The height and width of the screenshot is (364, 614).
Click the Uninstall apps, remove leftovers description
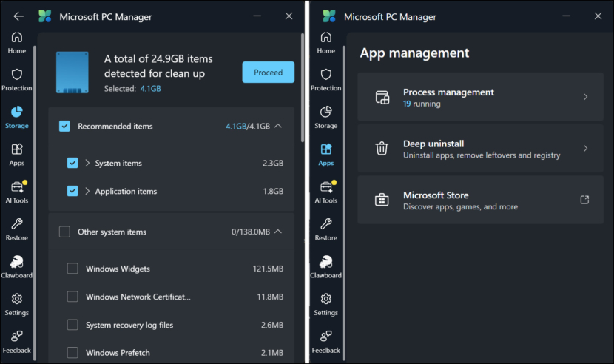[x=482, y=155]
